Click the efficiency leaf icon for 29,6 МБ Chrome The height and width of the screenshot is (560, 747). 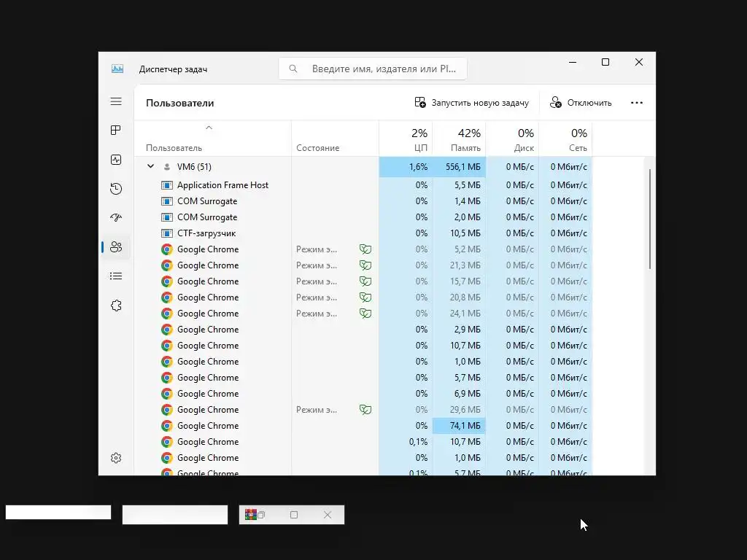click(x=365, y=410)
